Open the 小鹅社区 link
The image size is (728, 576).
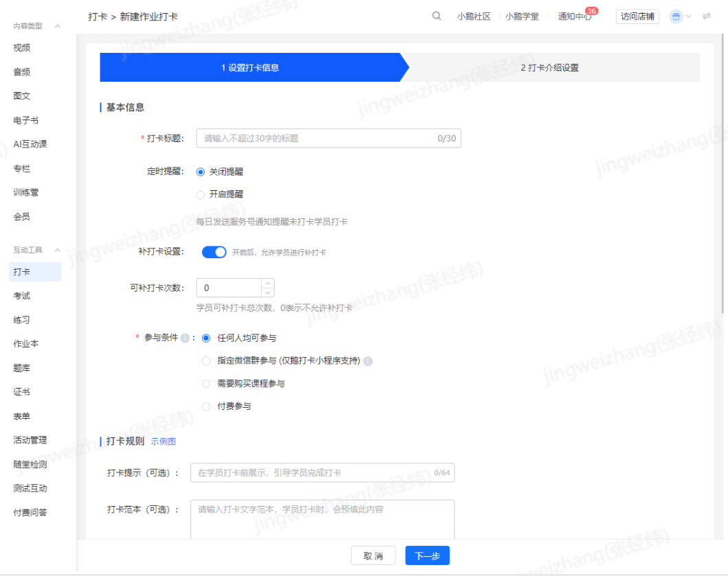pos(474,16)
